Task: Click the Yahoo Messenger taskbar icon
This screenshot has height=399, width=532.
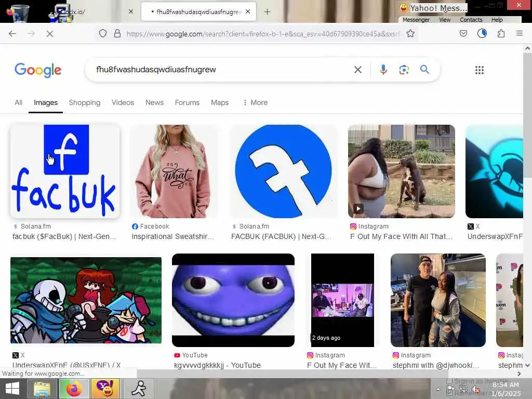Action: [105, 389]
